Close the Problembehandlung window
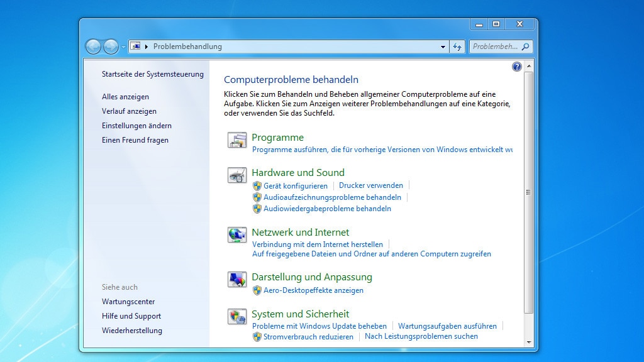This screenshot has height=362, width=644. coord(519,25)
